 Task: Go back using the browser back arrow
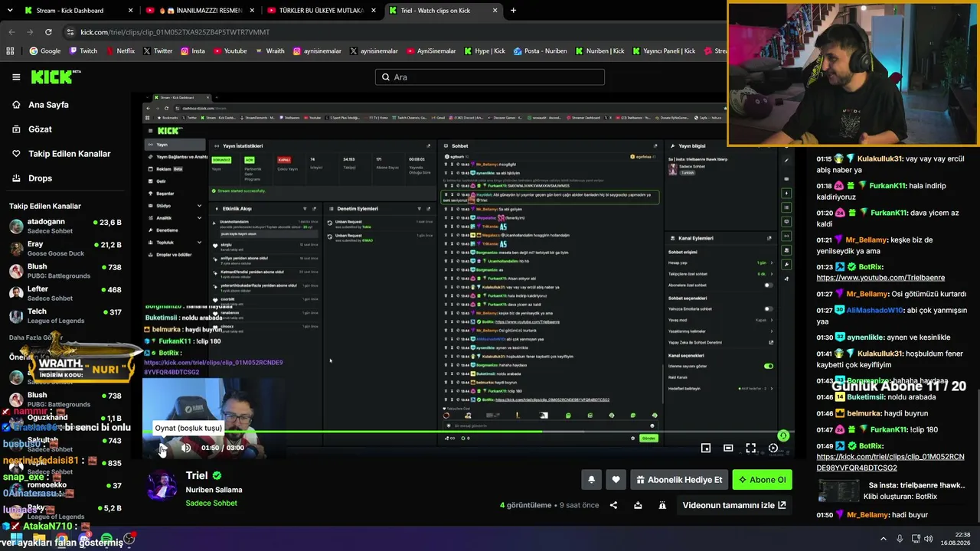click(x=11, y=32)
